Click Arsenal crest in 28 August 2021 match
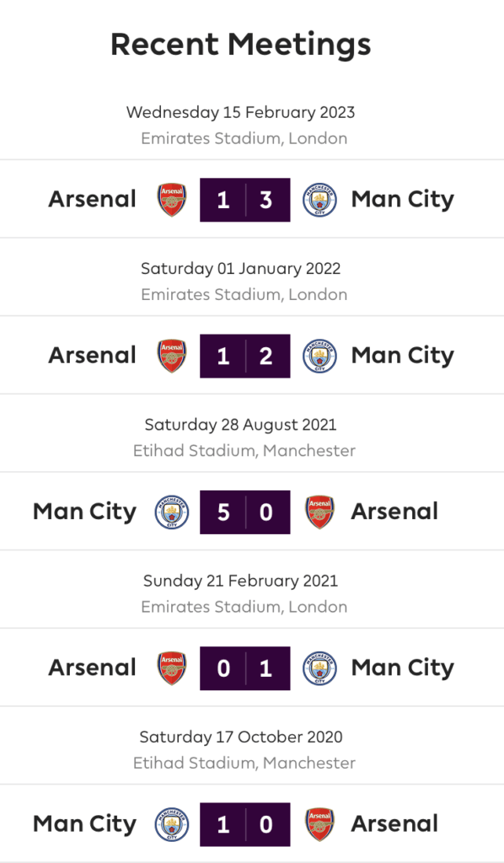Viewport: 504px width, 863px height. [x=319, y=512]
